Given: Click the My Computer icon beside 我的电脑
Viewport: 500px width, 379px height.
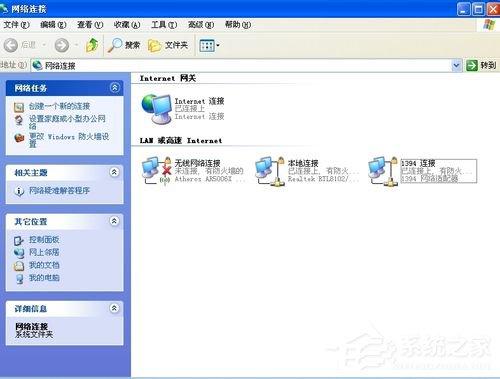Looking at the screenshot, I should point(20,278).
